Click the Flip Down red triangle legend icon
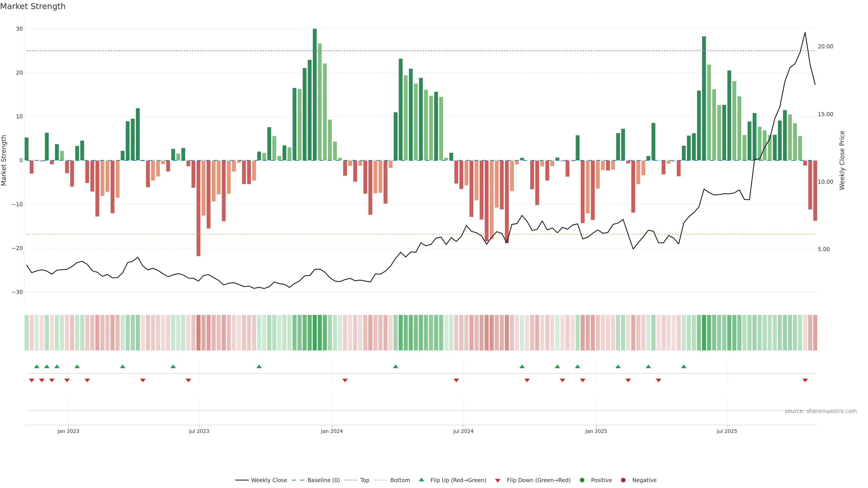868x488 pixels. (497, 481)
